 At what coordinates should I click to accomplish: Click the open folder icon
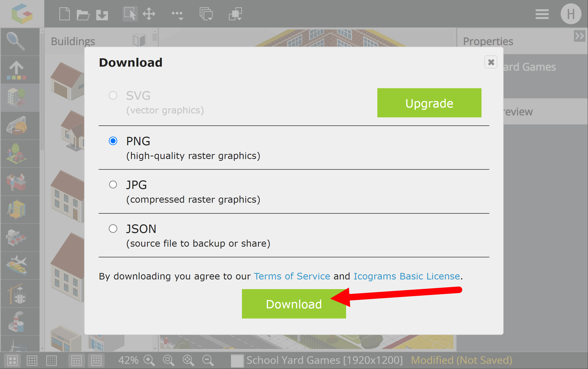tap(83, 14)
